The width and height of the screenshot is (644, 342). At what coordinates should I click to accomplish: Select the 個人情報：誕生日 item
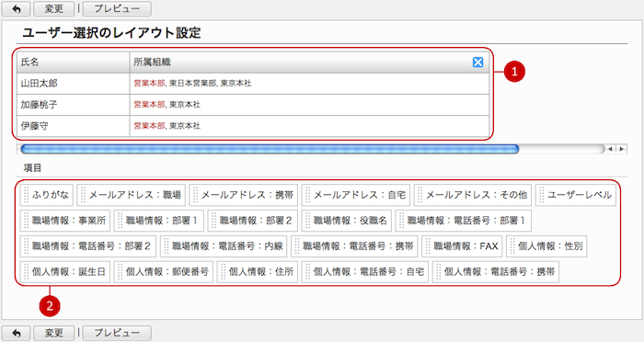coord(65,272)
